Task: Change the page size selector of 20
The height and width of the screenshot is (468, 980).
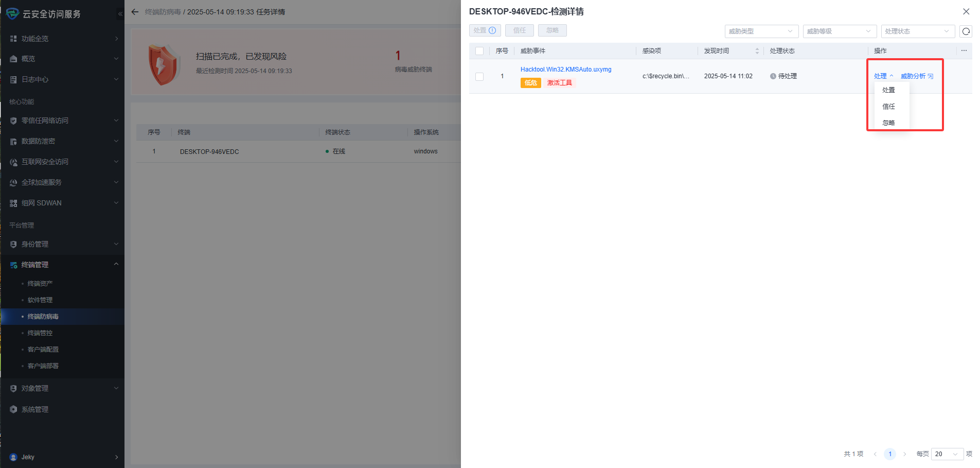Action: (947, 454)
